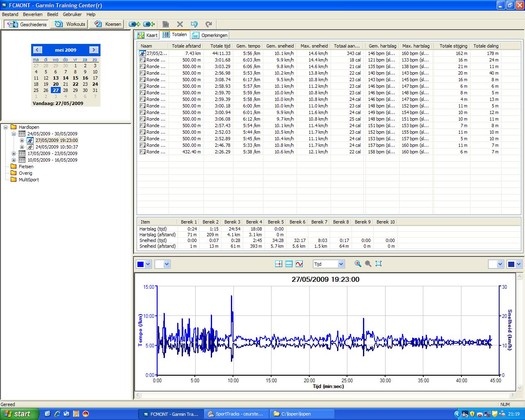Sort by Max. hartslag column
The height and width of the screenshot is (420, 525).
tap(416, 46)
